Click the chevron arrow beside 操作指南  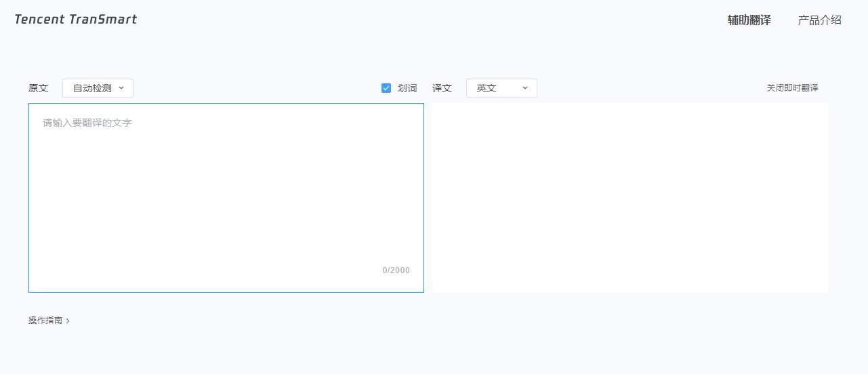[x=68, y=321]
